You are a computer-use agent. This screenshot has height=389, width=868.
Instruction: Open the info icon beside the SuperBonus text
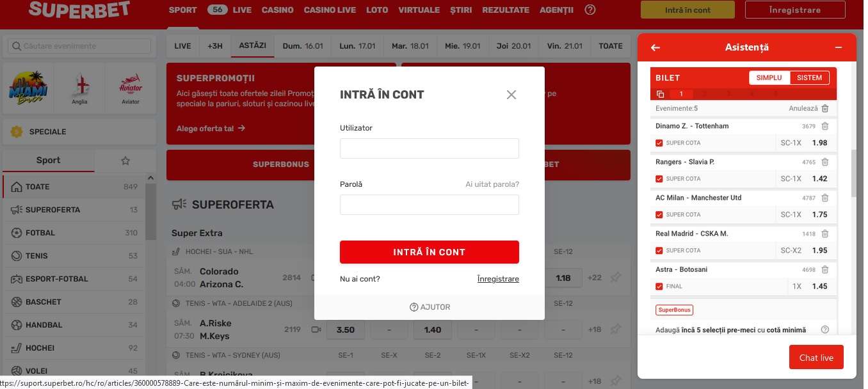click(x=825, y=329)
